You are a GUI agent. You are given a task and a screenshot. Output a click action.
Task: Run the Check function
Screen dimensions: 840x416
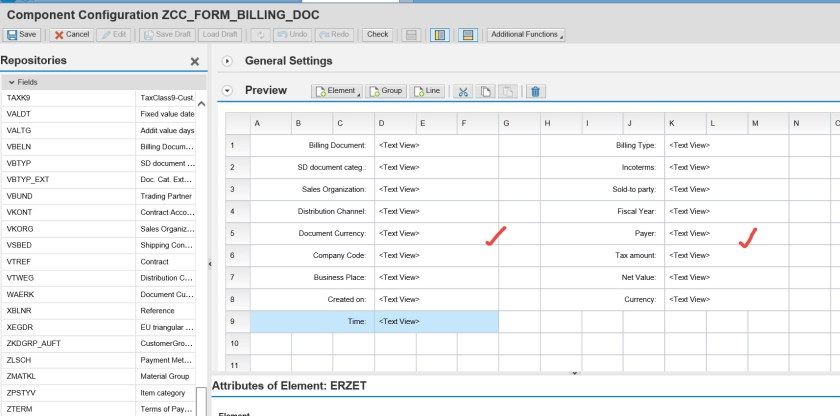coord(377,34)
